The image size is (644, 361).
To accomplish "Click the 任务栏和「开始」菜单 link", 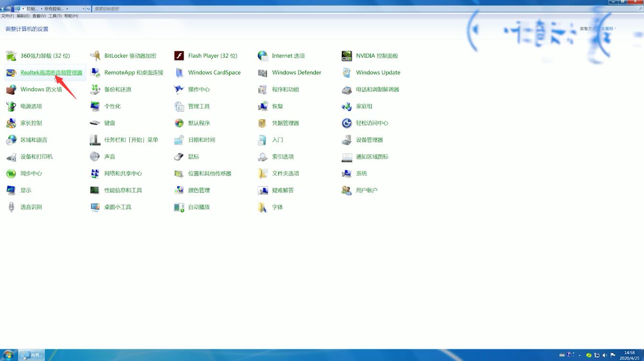I will pos(131,140).
